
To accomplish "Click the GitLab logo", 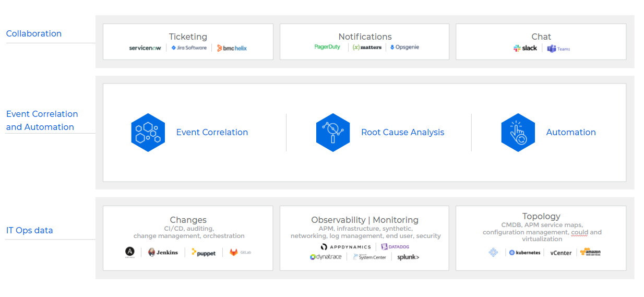I will (x=241, y=253).
